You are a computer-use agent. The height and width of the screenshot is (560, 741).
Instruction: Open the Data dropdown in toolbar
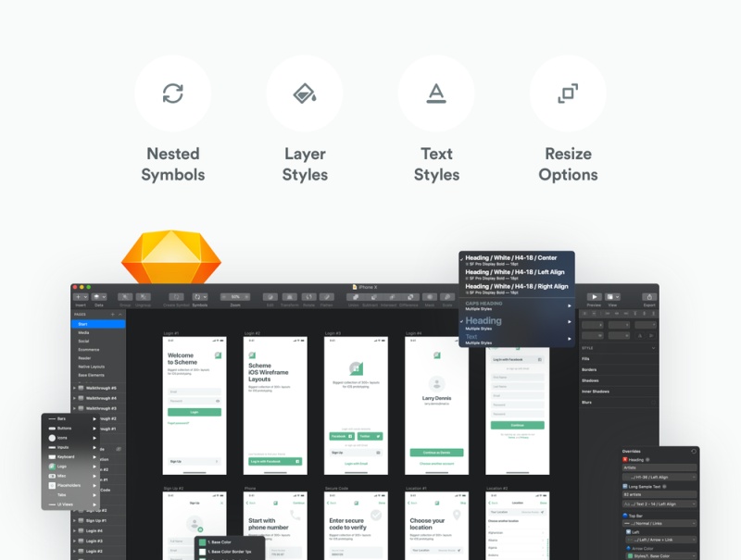click(99, 297)
